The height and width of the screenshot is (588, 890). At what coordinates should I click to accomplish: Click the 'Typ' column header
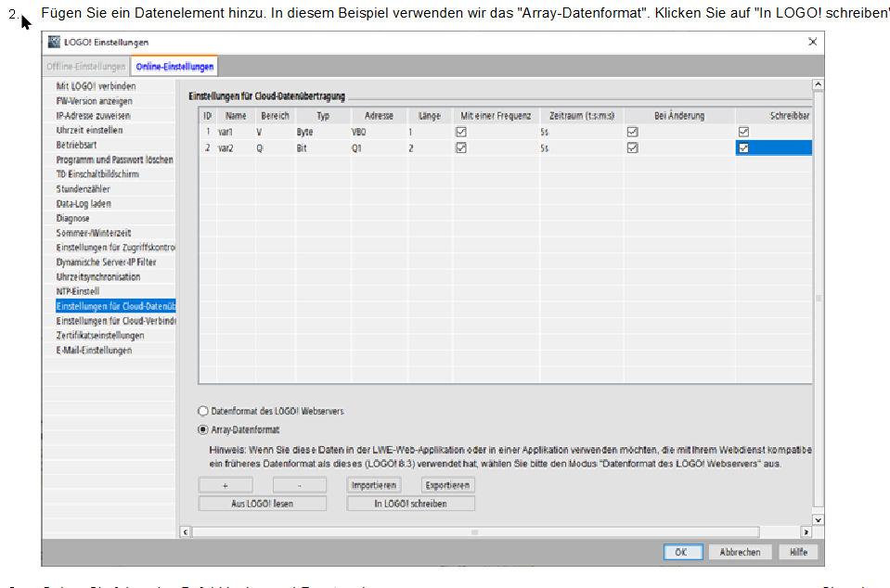(323, 116)
